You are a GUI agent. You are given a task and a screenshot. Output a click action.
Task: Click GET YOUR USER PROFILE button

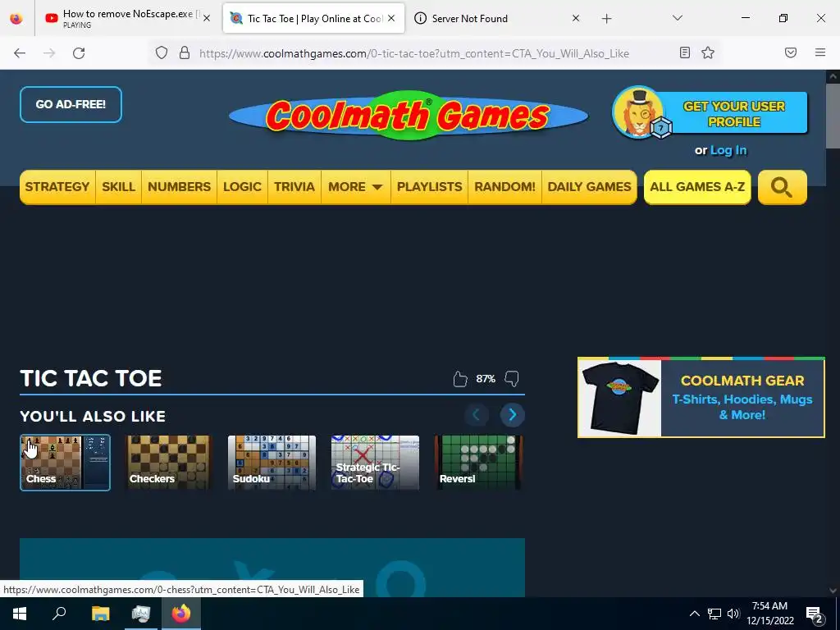pyautogui.click(x=734, y=113)
